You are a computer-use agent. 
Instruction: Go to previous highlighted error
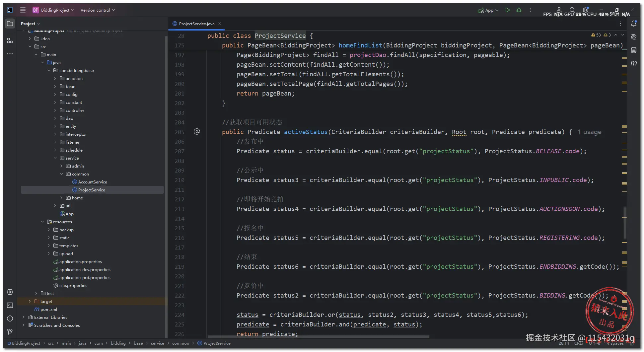[x=616, y=35]
